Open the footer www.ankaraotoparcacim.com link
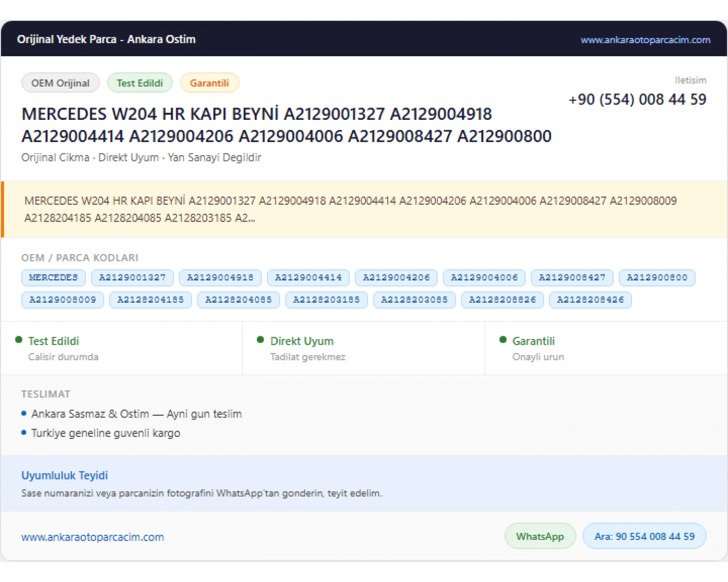Screen dimensions: 728x582 coord(93,537)
